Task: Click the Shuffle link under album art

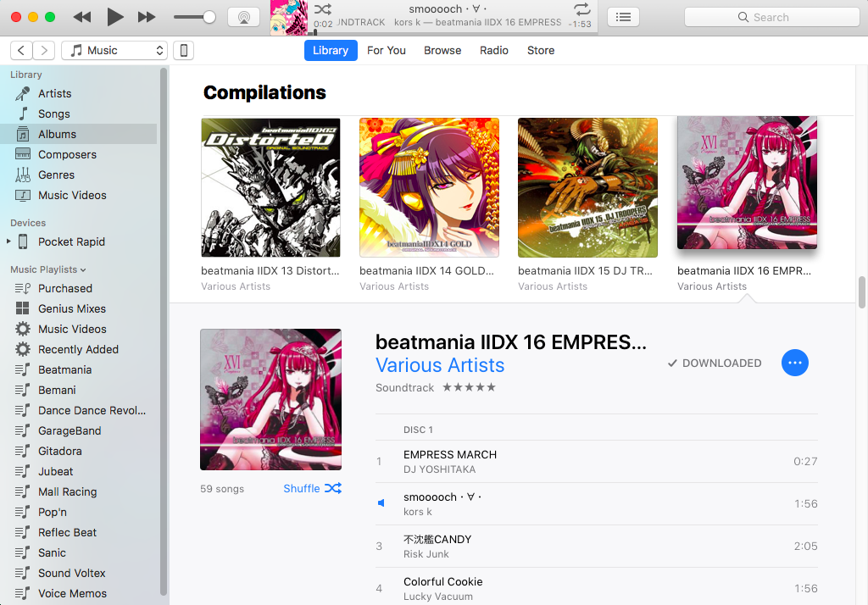Action: (x=313, y=488)
